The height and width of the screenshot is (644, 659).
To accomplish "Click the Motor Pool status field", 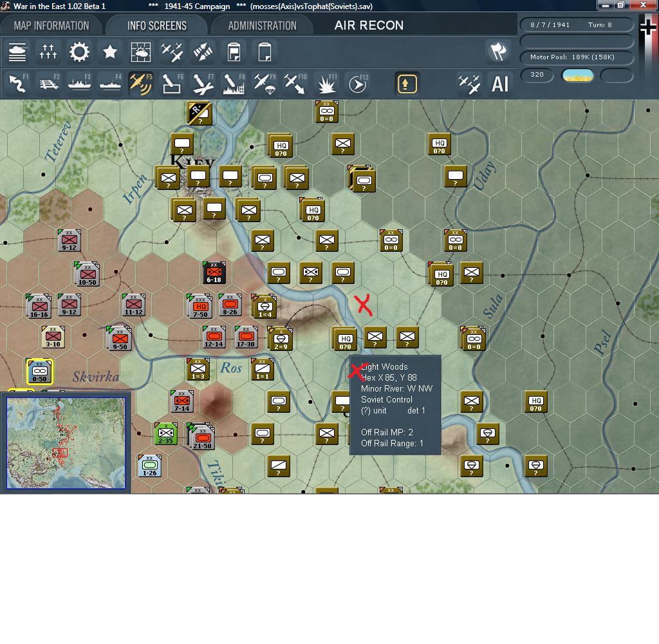I will coord(576,57).
